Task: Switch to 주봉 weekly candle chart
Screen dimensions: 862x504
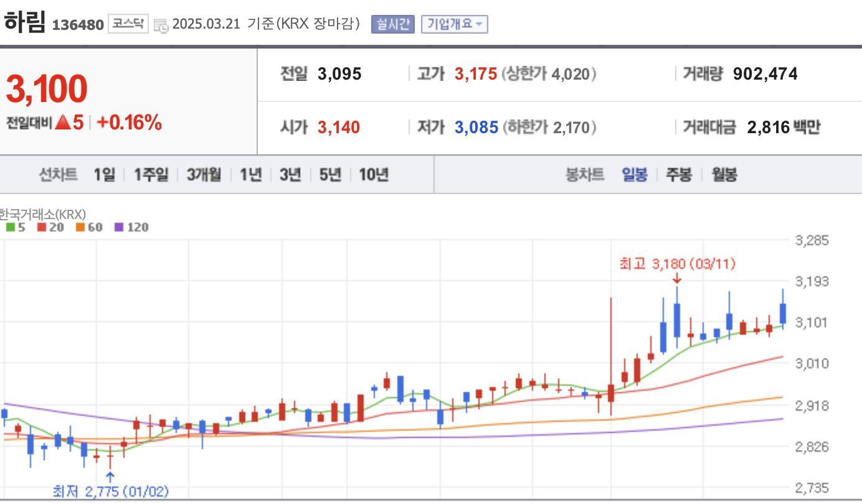Action: (x=679, y=175)
